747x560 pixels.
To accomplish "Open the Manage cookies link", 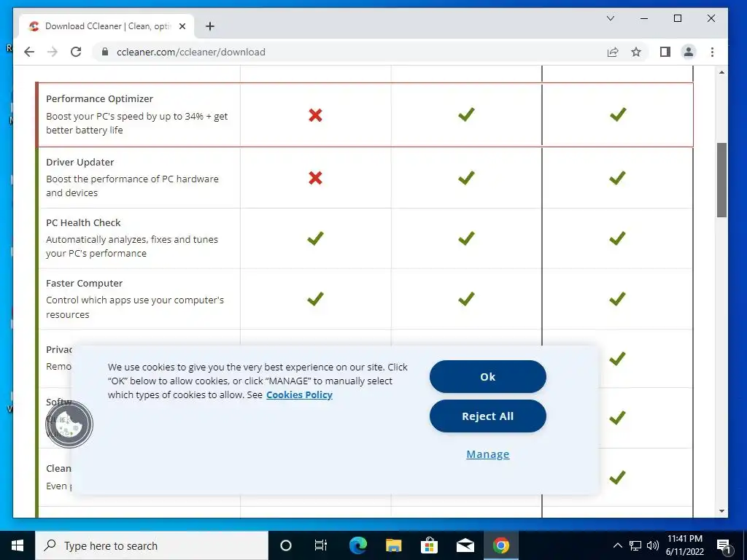I will pyautogui.click(x=488, y=454).
